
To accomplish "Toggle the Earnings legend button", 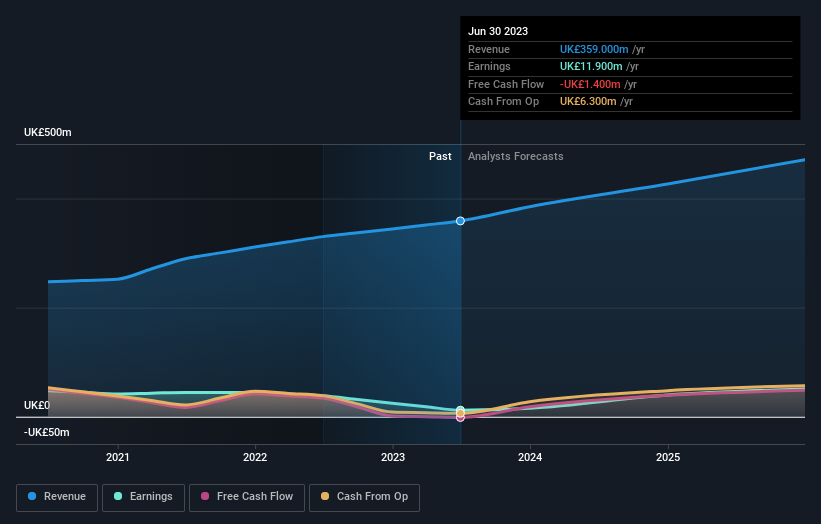I will tap(143, 497).
